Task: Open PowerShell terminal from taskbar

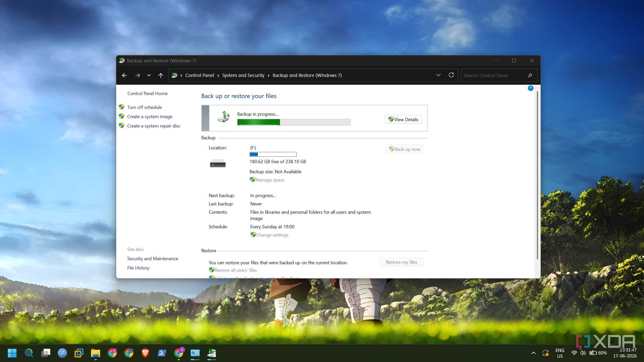Action: coord(162,353)
